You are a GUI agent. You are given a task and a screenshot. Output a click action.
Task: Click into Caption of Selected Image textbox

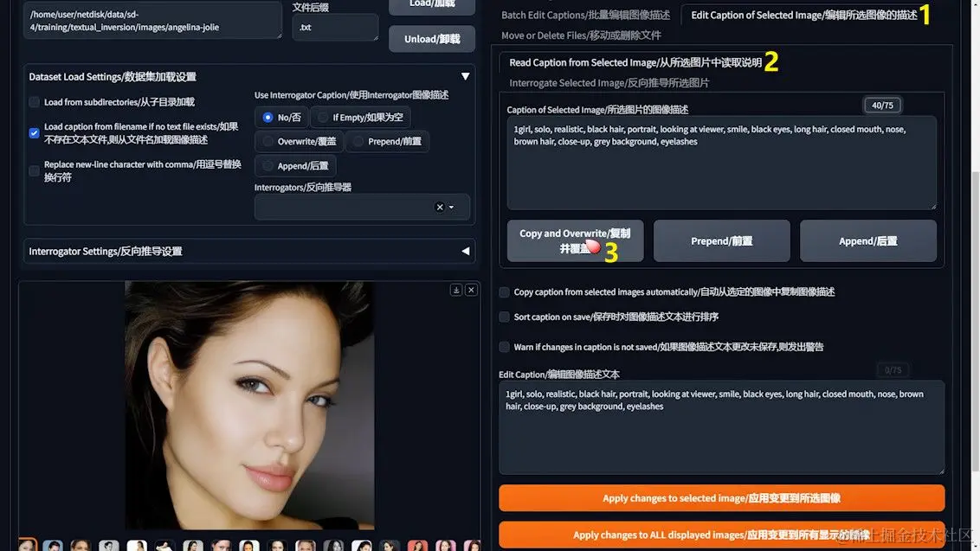tap(721, 163)
